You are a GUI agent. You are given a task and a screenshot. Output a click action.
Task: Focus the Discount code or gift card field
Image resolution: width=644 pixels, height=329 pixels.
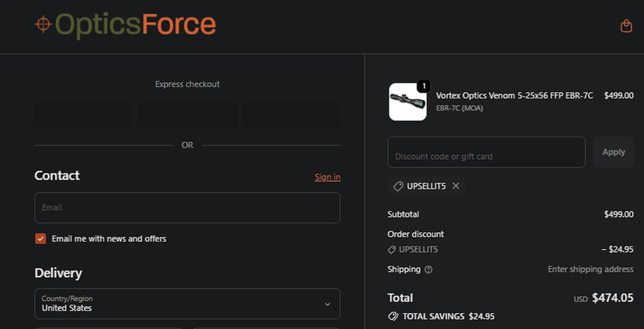tap(486, 152)
